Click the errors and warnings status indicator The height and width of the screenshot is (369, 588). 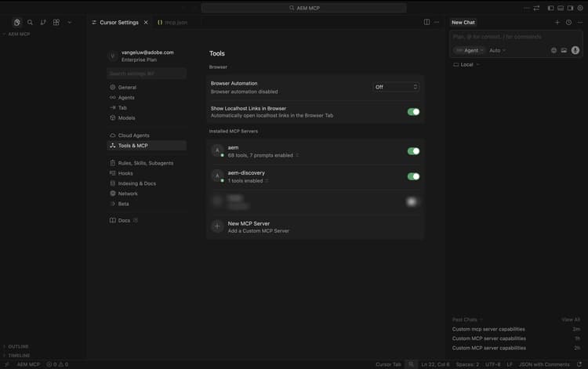click(57, 364)
